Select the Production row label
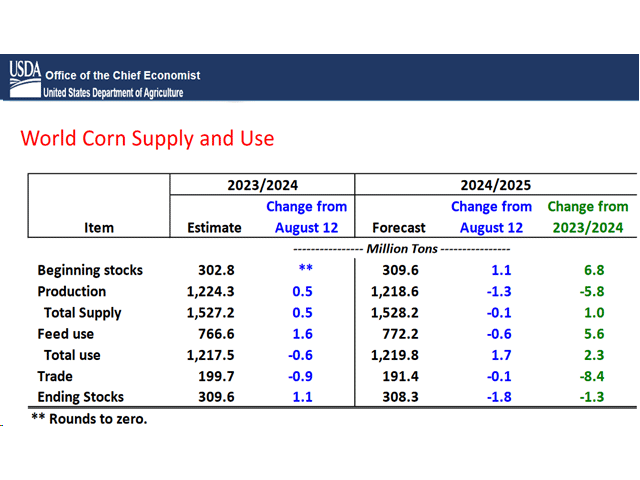 tap(72, 291)
